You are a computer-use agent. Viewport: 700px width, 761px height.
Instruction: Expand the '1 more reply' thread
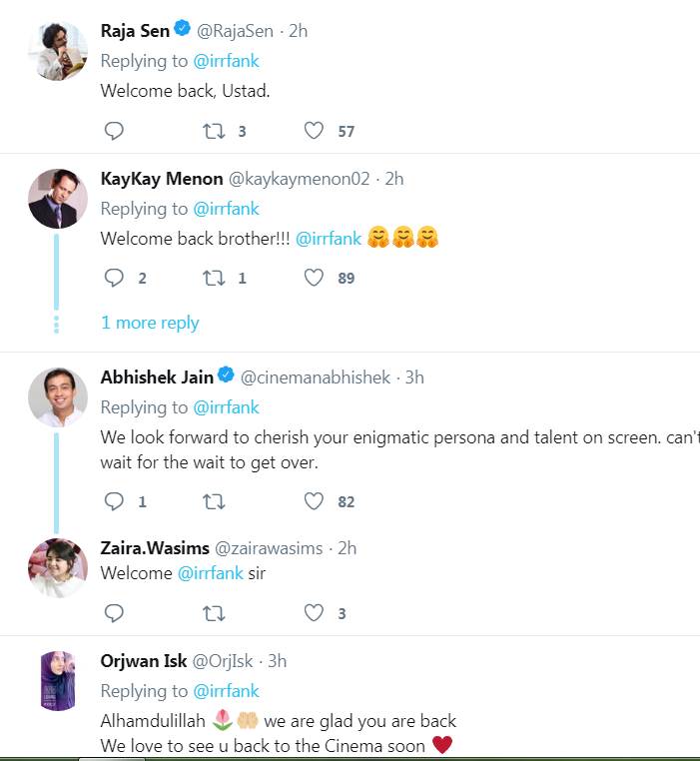[x=150, y=323]
